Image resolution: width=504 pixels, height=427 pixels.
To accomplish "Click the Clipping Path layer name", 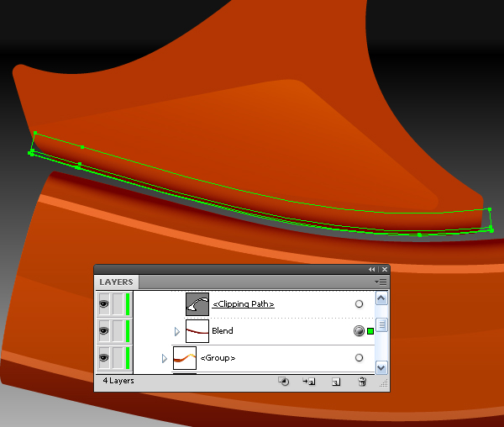I will tap(244, 303).
